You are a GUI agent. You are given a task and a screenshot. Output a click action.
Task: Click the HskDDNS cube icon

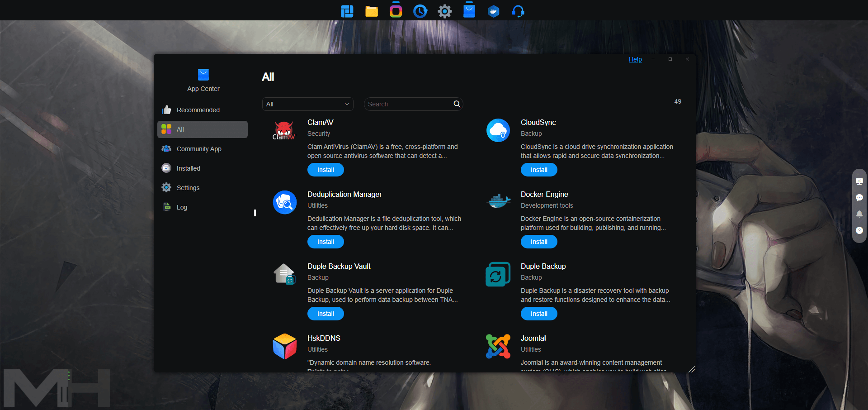click(x=285, y=346)
